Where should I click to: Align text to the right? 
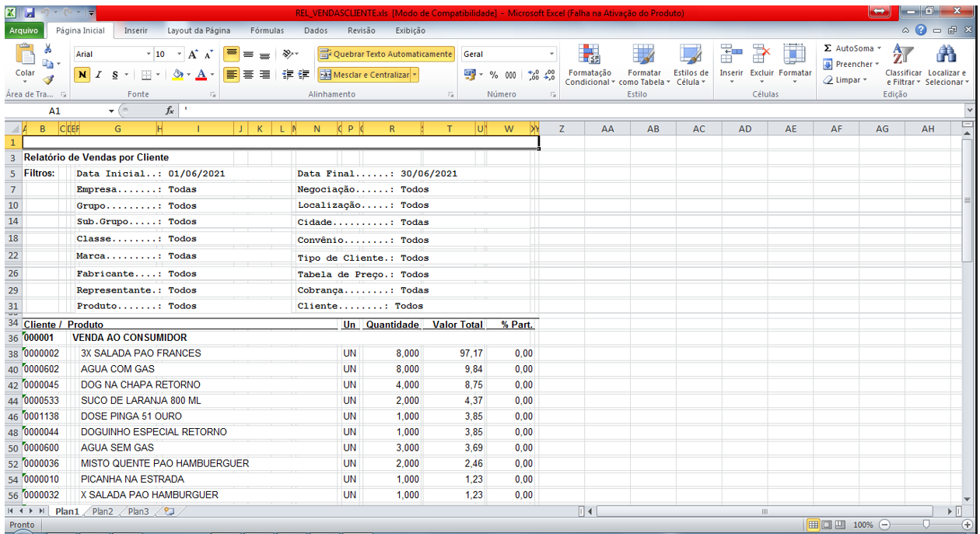pos(264,75)
